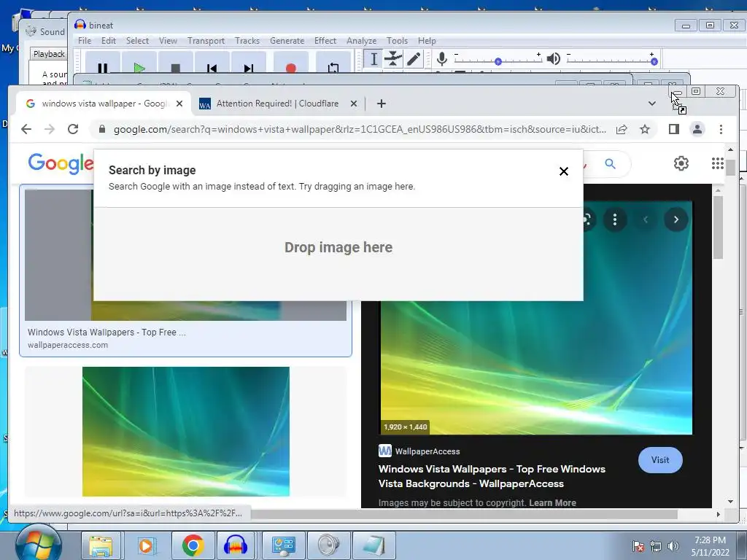747x560 pixels.
Task: Open Google settings gear
Action: pos(681,163)
